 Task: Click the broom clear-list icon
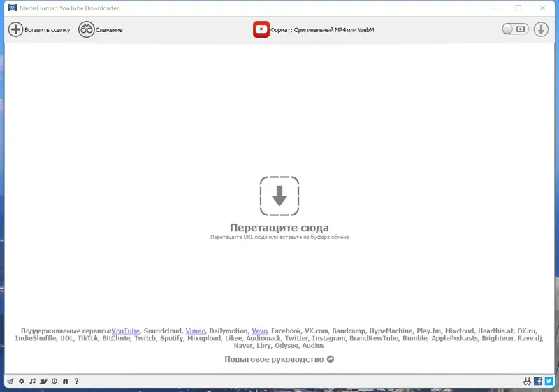click(x=10, y=381)
